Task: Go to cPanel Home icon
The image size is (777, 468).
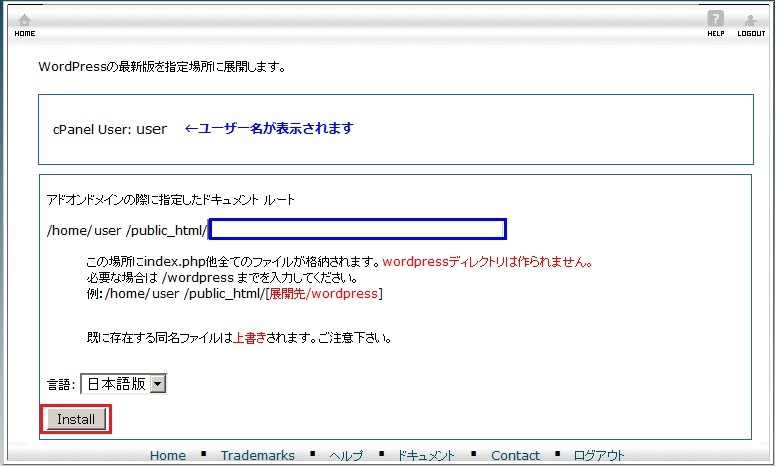Action: (x=24, y=25)
